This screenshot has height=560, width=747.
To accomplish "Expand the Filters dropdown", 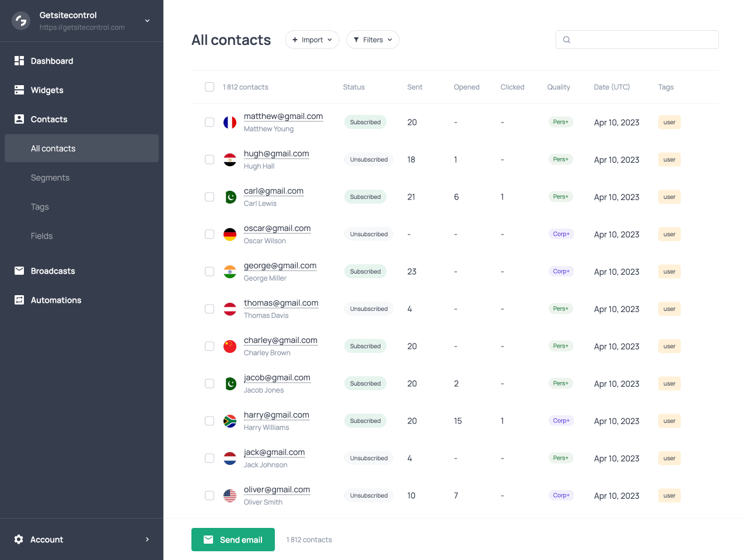I will pyautogui.click(x=373, y=40).
